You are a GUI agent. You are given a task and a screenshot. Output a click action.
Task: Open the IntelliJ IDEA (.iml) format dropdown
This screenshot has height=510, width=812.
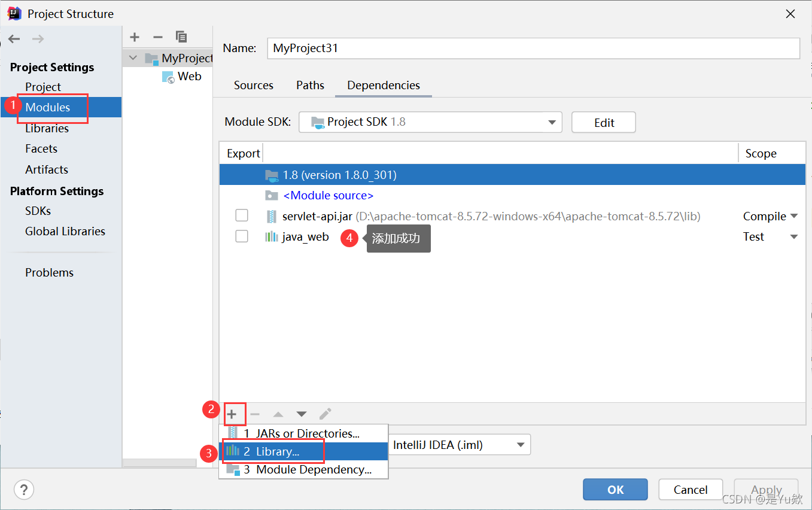[460, 445]
